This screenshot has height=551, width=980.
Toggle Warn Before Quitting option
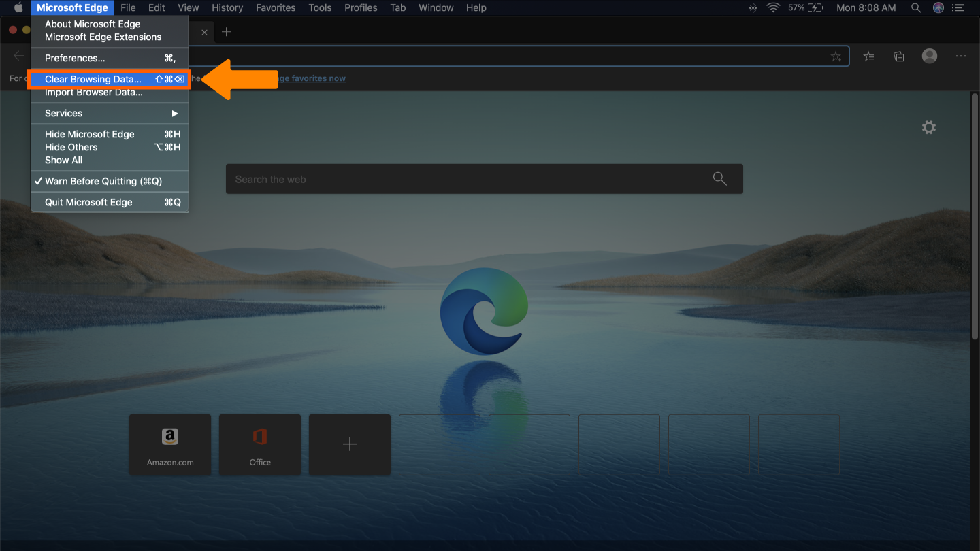coord(110,181)
